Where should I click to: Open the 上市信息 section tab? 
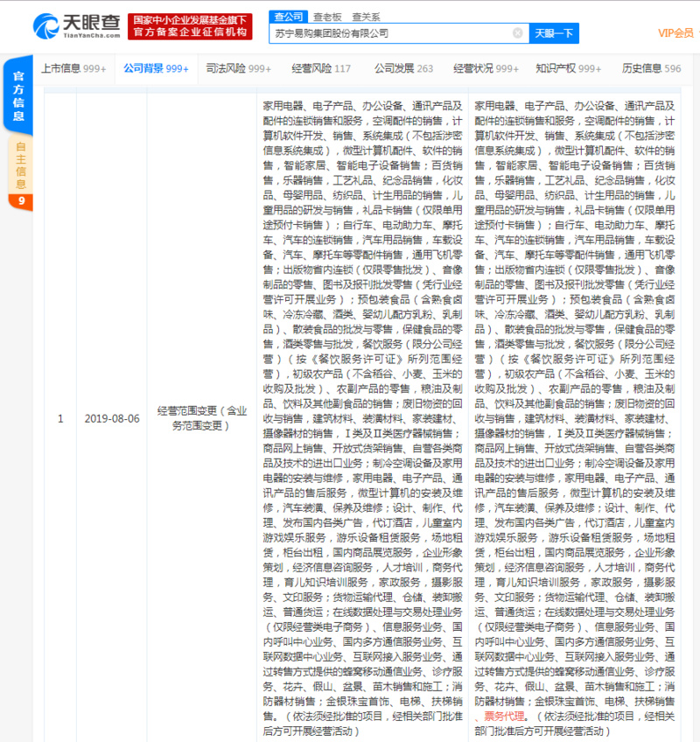pyautogui.click(x=73, y=68)
